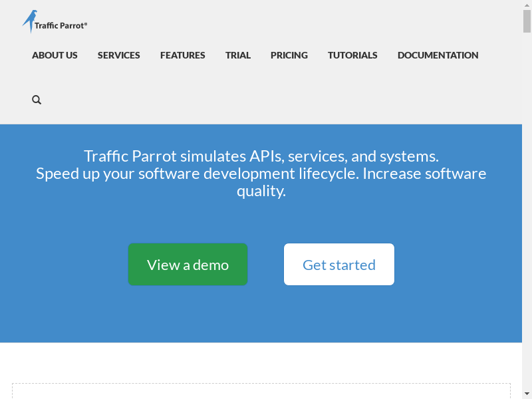Click the scrollbar down arrow
The height and width of the screenshot is (399, 532).
(x=527, y=394)
